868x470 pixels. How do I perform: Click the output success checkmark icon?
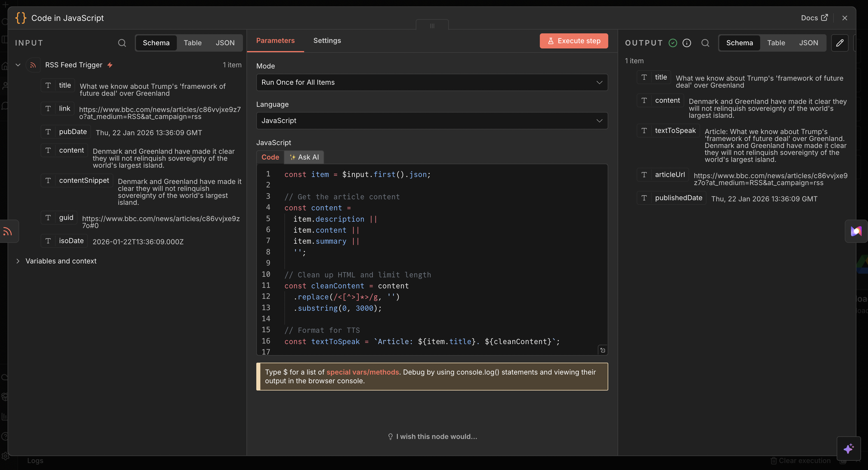(673, 43)
